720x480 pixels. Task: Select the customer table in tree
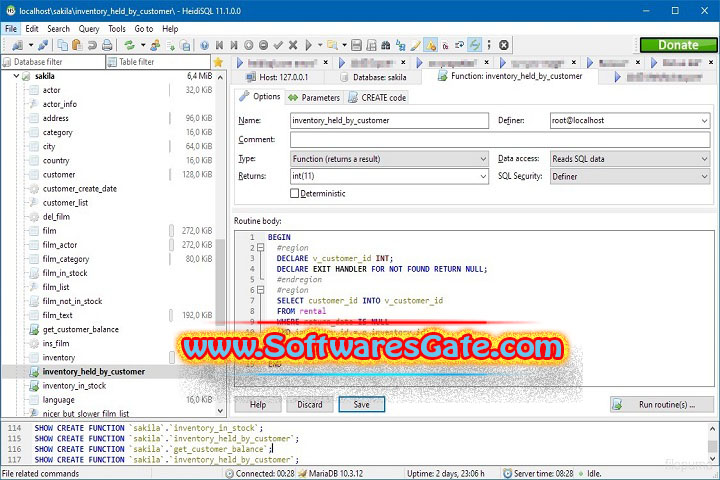coord(59,175)
